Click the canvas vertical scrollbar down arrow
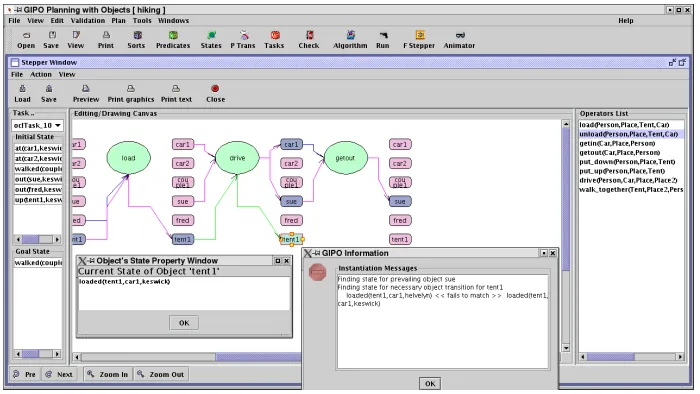Image resolution: width=700 pixels, height=394 pixels. pyautogui.click(x=566, y=348)
